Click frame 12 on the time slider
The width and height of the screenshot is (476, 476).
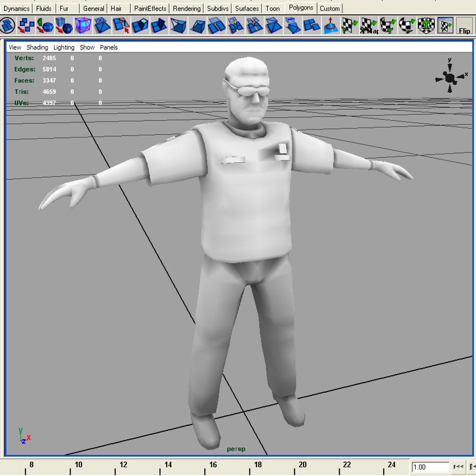pos(123,465)
